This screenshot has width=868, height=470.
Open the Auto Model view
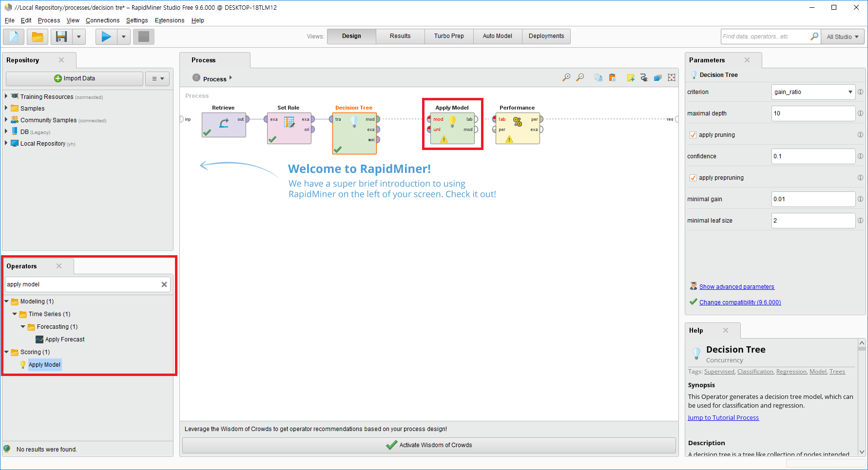pyautogui.click(x=498, y=36)
